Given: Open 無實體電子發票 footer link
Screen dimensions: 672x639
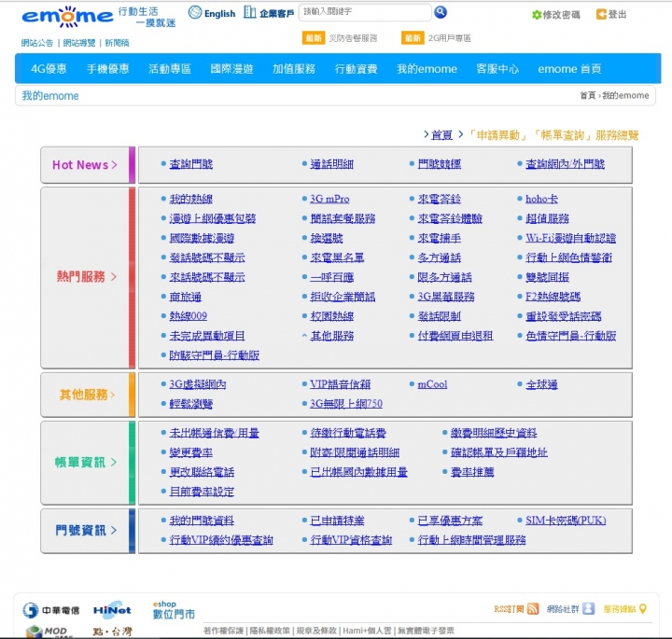Looking at the screenshot, I should pos(426,631).
